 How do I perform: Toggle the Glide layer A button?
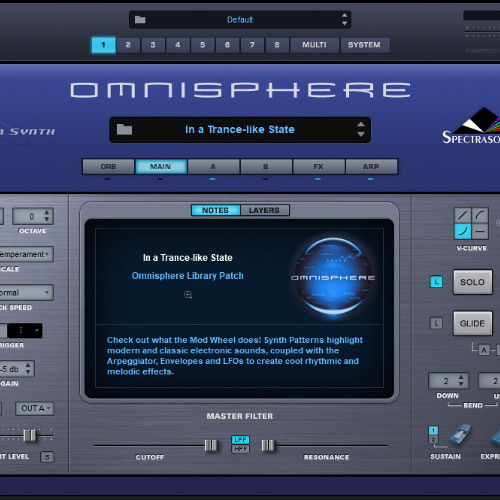tap(484, 350)
